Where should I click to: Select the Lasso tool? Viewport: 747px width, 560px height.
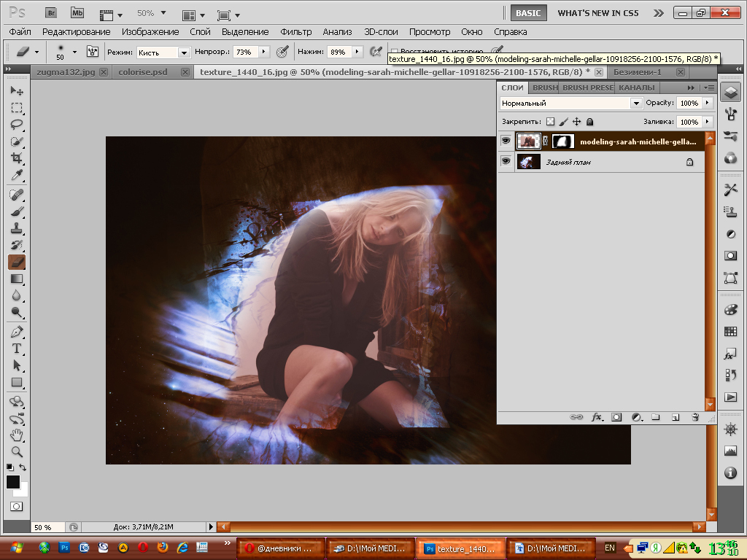[x=17, y=125]
